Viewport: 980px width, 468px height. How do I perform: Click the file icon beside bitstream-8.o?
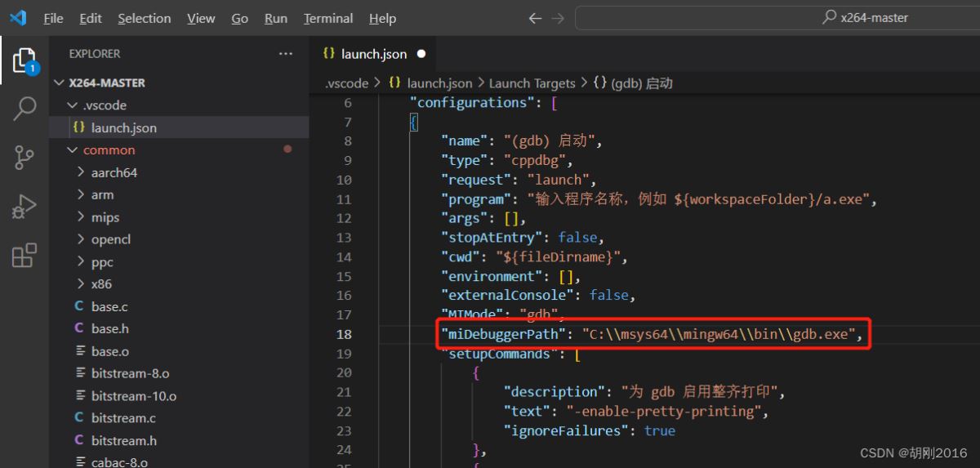point(80,372)
